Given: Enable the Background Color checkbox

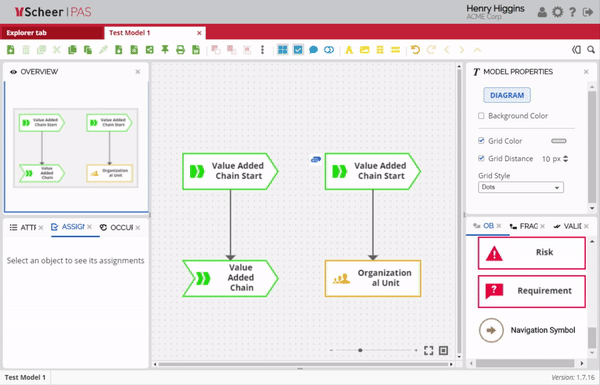Looking at the screenshot, I should pos(481,116).
